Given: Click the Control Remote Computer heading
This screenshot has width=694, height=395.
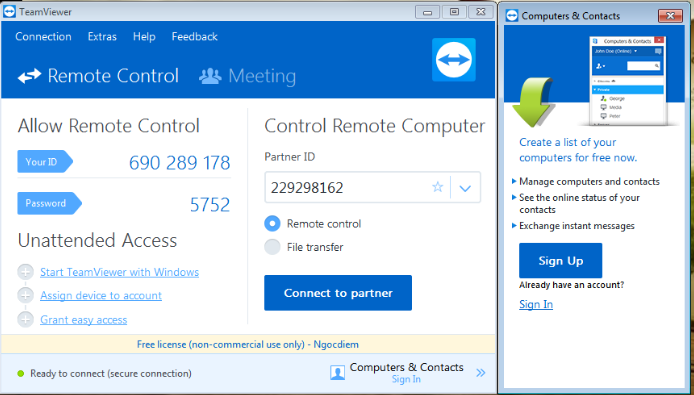Looking at the screenshot, I should 375,126.
